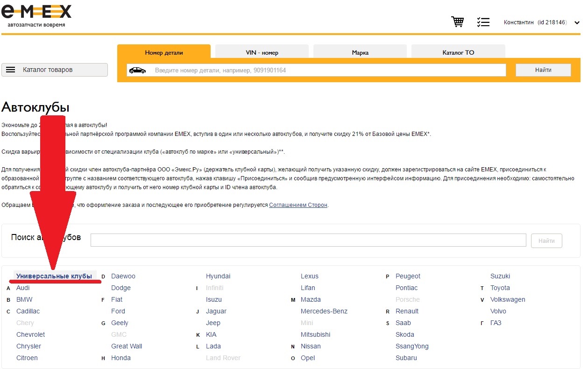588x369 pixels.
Task: Select the Chevrolet club
Action: coord(31,334)
